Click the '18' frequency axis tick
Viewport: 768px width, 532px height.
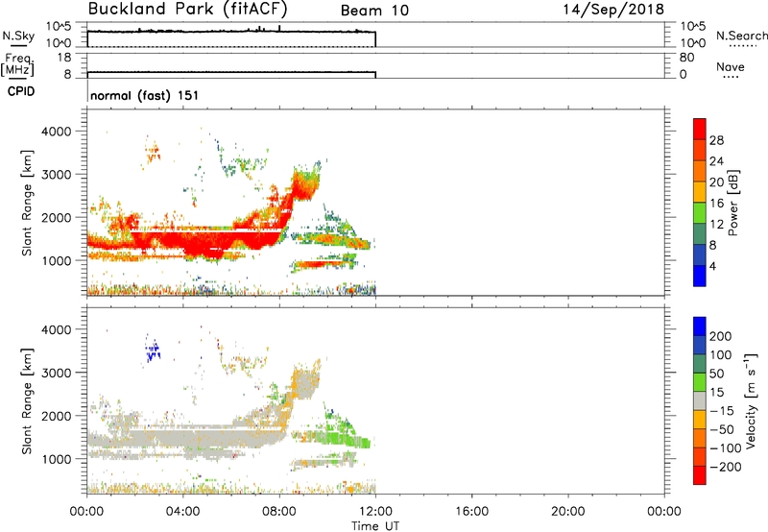click(64, 58)
